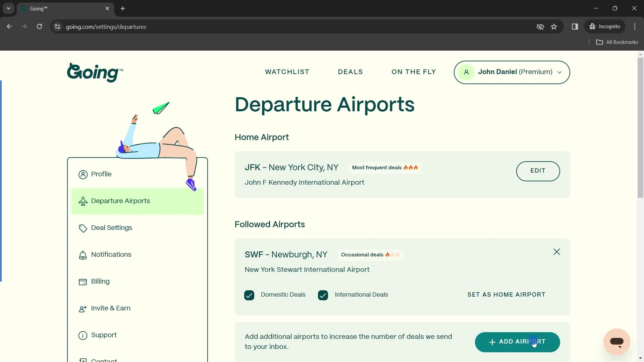Open the Watchlist nav item
Viewport: 644px width, 362px height.
click(287, 72)
